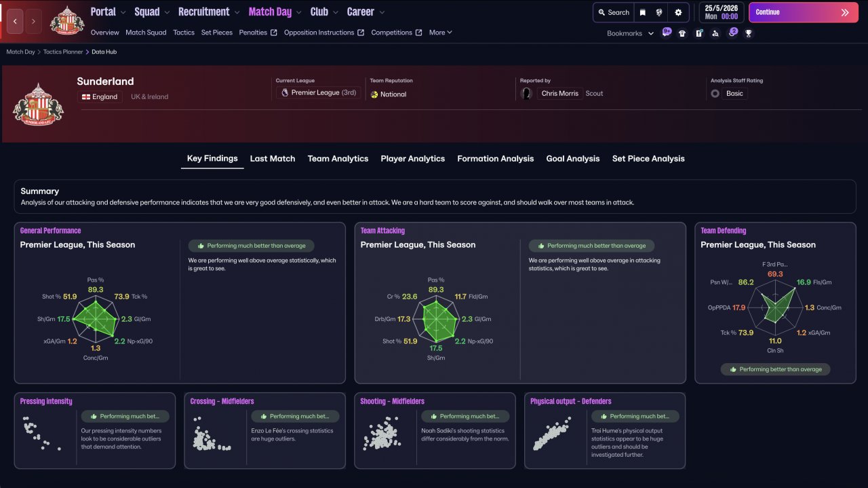Click the trophy bookmark icon
Screen dimensions: 868x488
[749, 33]
